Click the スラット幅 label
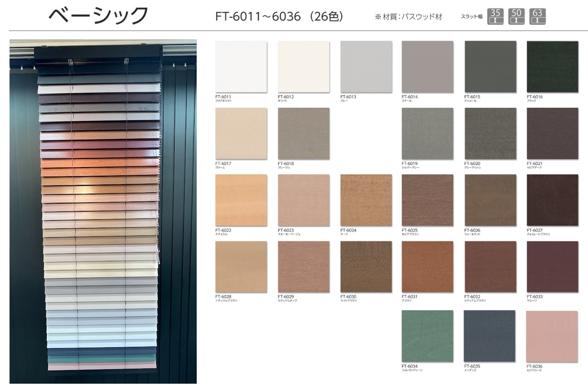The image size is (588, 387). point(472,17)
